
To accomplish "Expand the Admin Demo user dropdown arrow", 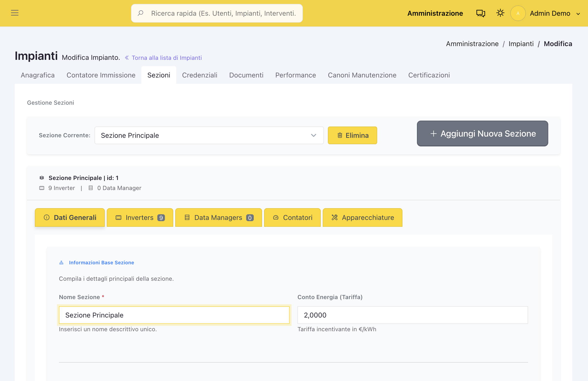I will 578,14.
